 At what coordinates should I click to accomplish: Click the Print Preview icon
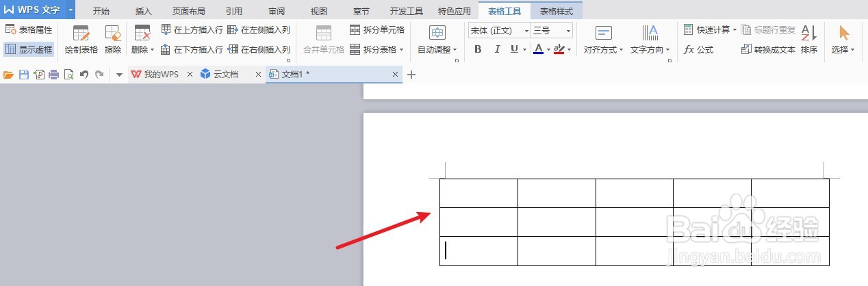click(68, 75)
